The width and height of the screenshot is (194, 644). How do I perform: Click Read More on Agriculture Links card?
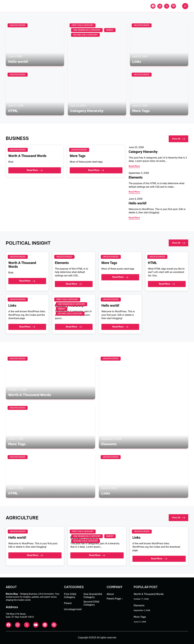(x=159, y=558)
